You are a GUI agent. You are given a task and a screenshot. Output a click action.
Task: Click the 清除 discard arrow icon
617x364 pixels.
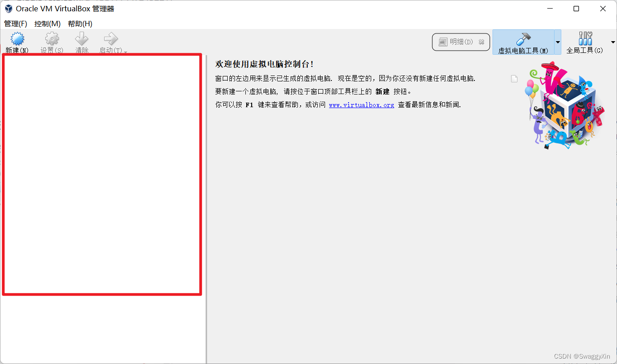(82, 39)
